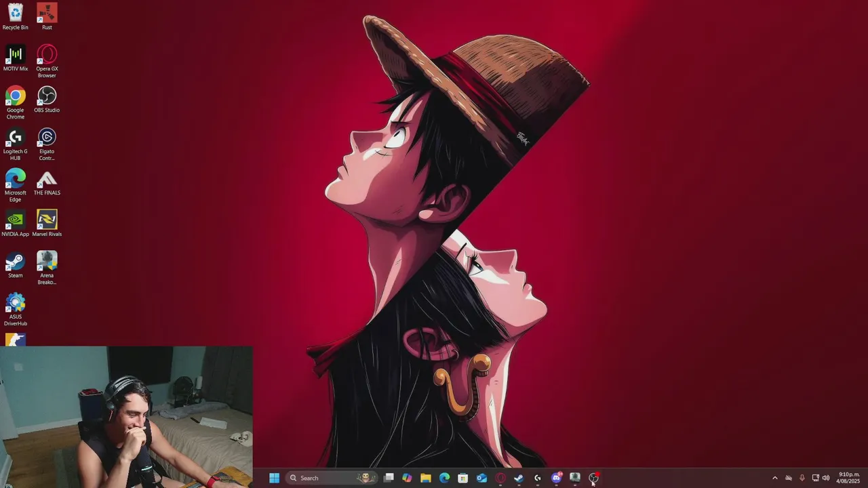Switch to Discord on the taskbar
The width and height of the screenshot is (868, 488).
coord(557,478)
